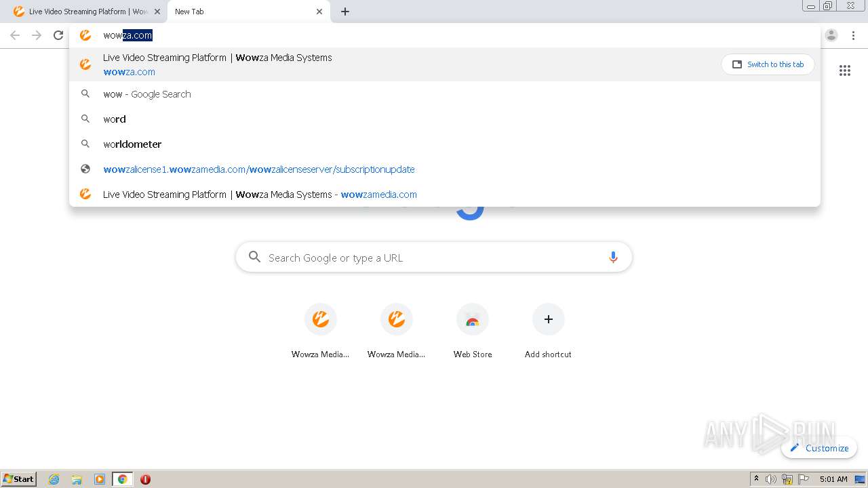Image resolution: width=868 pixels, height=488 pixels.
Task: Choose the 'worldometer' search suggestion
Action: [x=445, y=144]
